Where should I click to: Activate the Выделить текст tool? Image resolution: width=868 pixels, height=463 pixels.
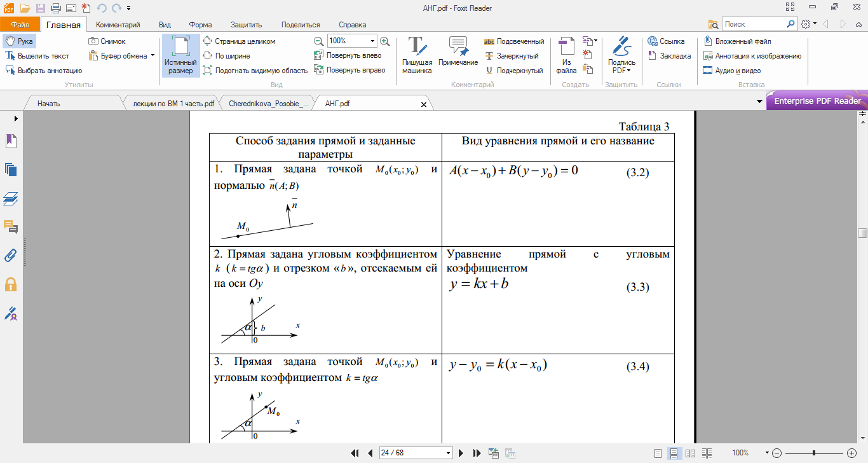click(37, 56)
